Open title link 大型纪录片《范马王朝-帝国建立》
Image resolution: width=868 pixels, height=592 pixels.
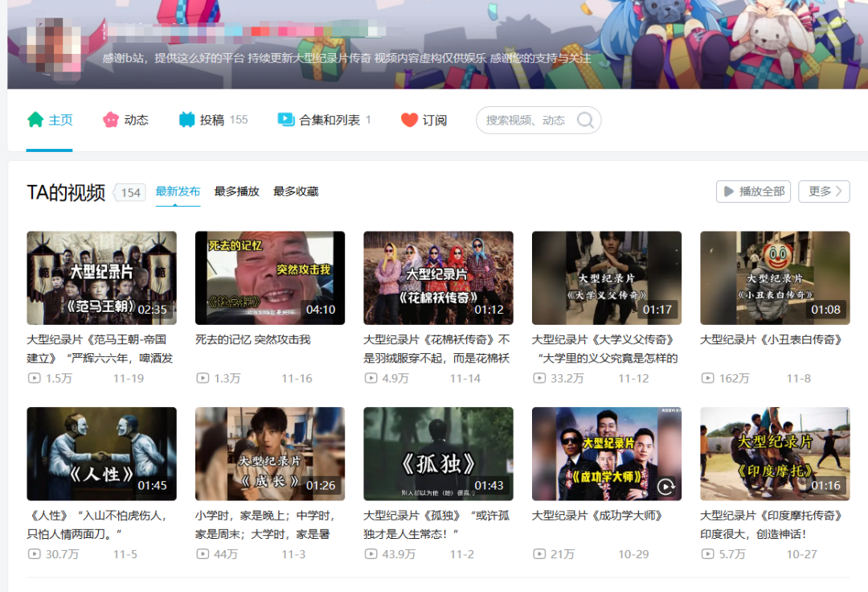[100, 349]
